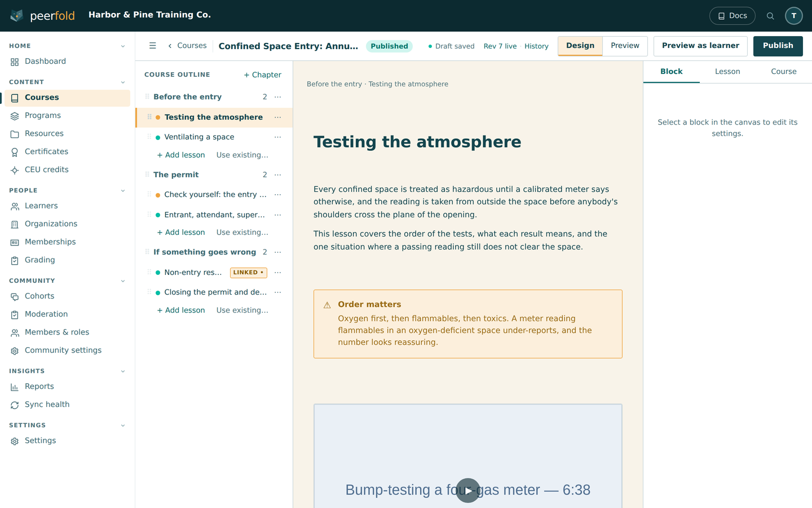Collapse the SETTINGS sidebar section
The width and height of the screenshot is (812, 508).
(x=123, y=426)
